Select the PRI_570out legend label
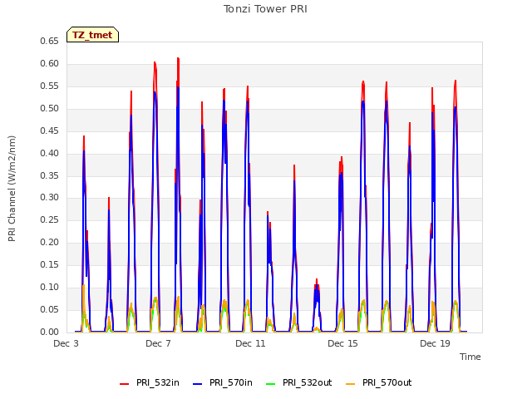The image size is (532, 399). coord(387,382)
